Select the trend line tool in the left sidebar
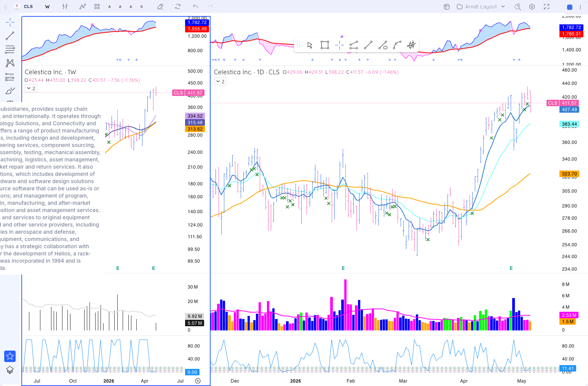The height and width of the screenshot is (386, 588). 10,36
